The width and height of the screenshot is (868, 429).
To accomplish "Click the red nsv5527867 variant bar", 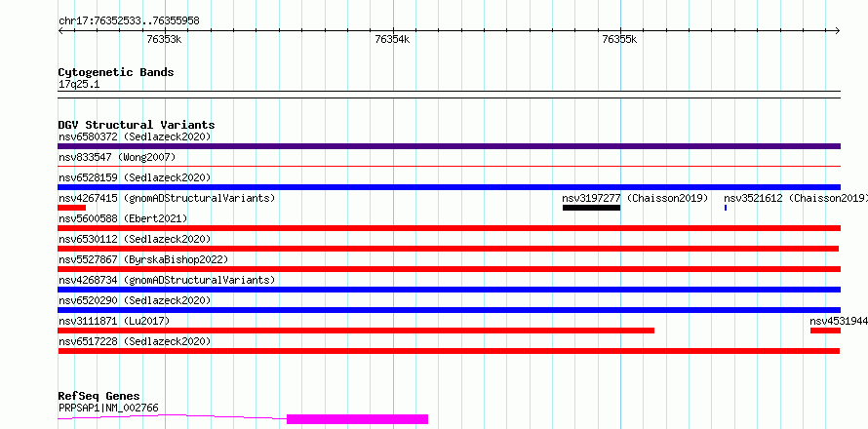I will 449,269.
